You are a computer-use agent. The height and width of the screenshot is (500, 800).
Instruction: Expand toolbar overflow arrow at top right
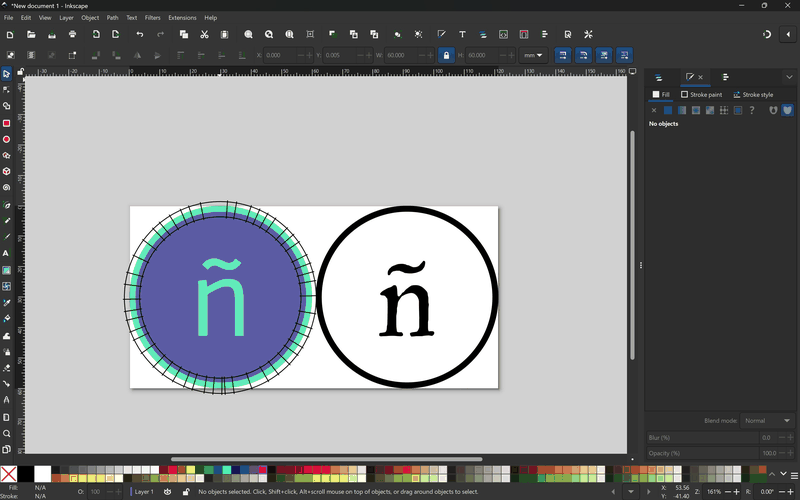788,34
